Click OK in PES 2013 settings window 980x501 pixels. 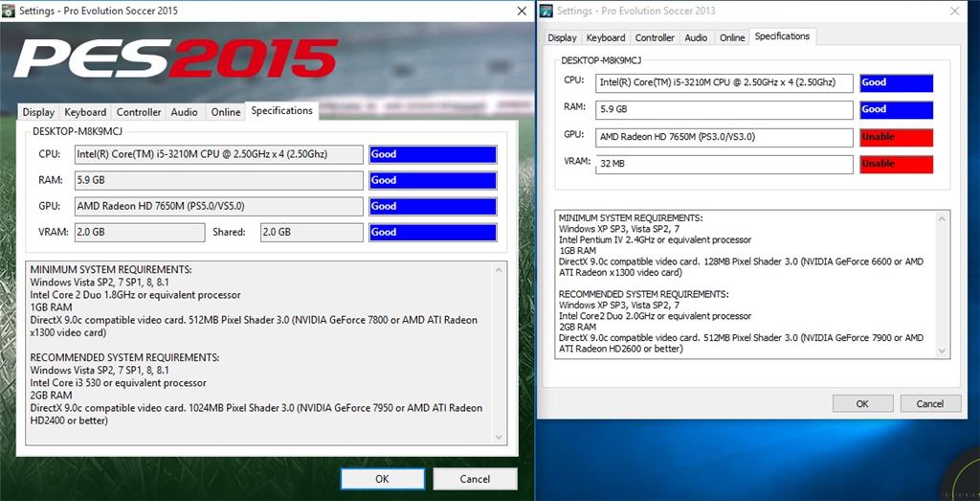pos(862,403)
